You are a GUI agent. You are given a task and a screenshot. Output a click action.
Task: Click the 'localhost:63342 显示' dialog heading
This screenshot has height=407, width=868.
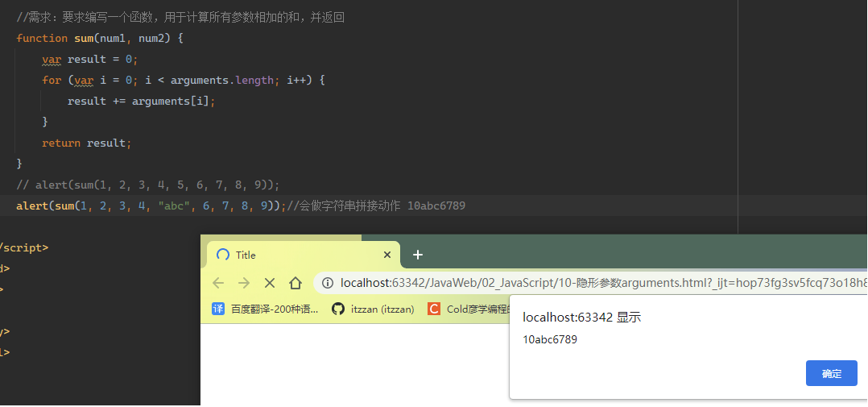[582, 318]
